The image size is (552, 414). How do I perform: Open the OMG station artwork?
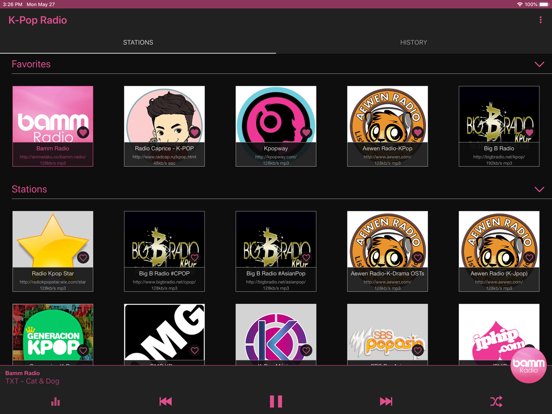[164, 334]
